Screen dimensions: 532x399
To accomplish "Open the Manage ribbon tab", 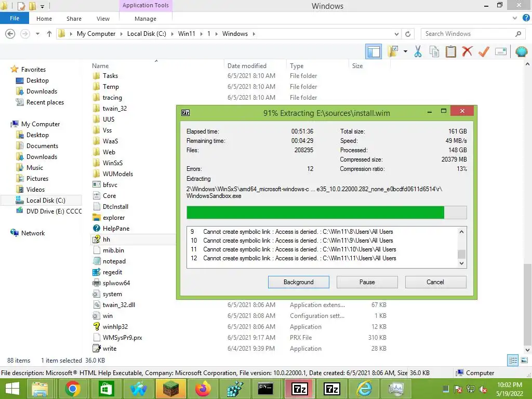I will point(145,19).
